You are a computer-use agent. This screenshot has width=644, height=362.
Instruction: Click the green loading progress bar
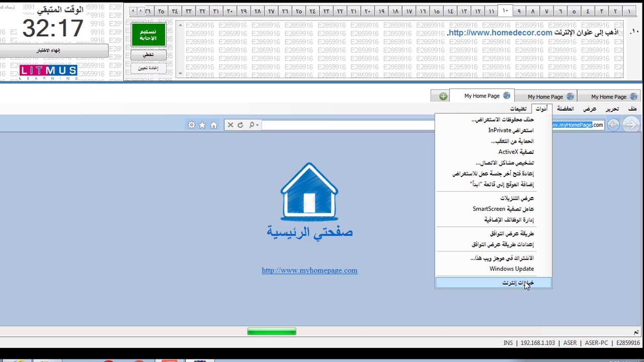[x=272, y=331]
